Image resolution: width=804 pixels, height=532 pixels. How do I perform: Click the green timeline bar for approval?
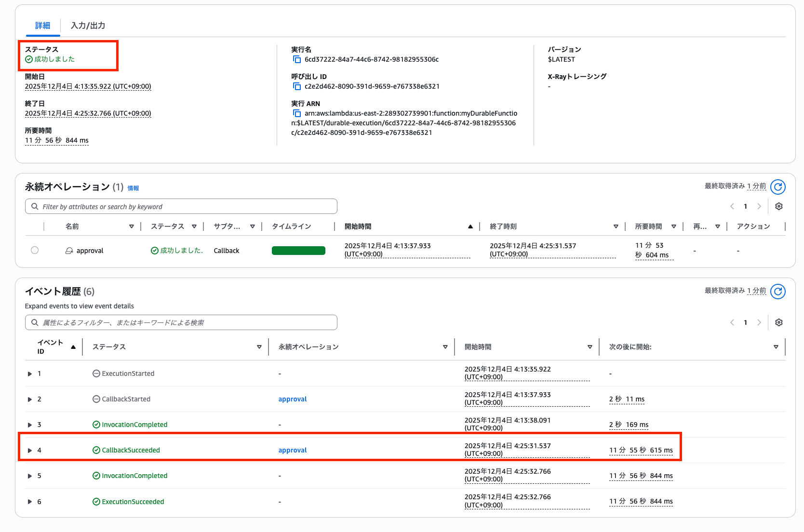(x=298, y=251)
